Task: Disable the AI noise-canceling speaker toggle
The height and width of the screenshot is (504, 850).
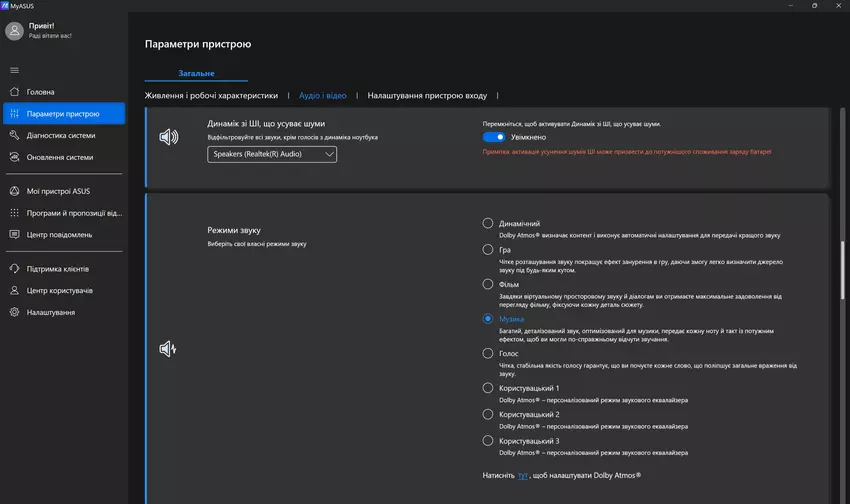Action: (494, 137)
